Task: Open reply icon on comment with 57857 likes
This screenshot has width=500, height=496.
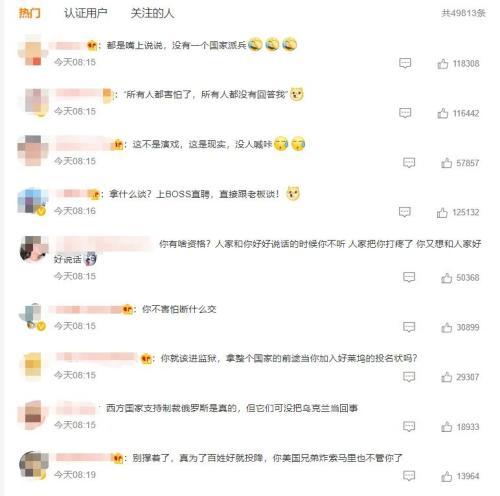Action: [x=409, y=163]
